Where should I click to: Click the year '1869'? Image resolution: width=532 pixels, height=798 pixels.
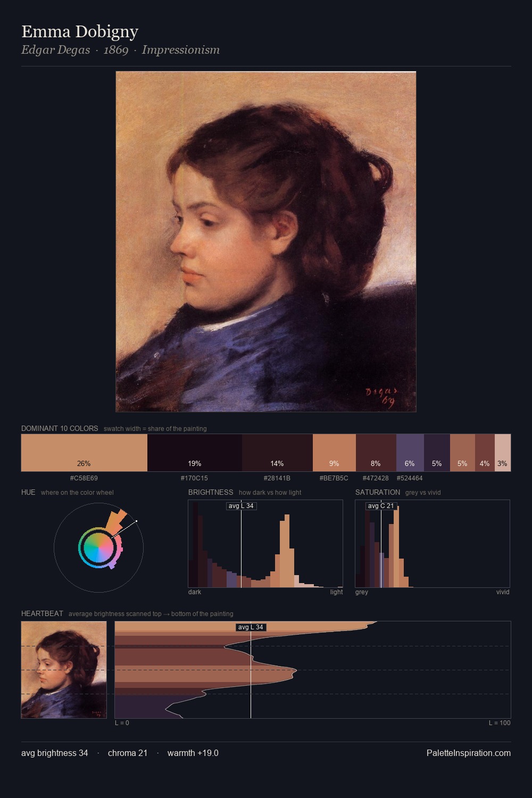click(116, 50)
